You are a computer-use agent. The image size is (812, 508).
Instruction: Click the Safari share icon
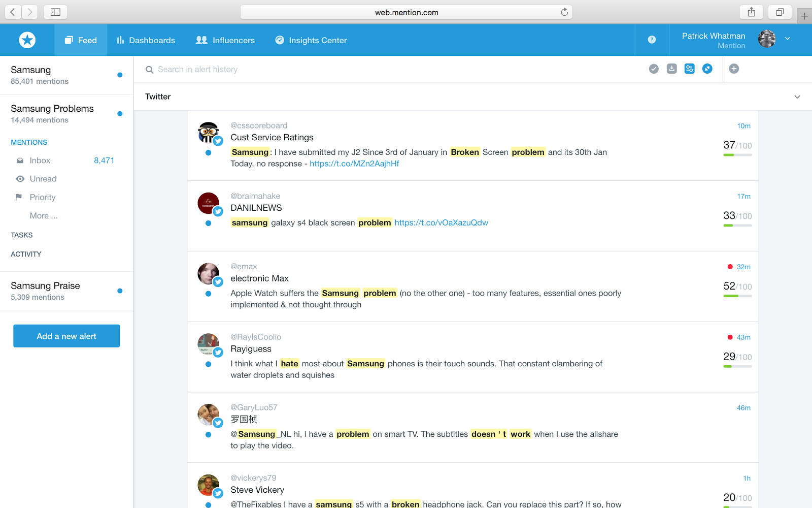tap(752, 12)
